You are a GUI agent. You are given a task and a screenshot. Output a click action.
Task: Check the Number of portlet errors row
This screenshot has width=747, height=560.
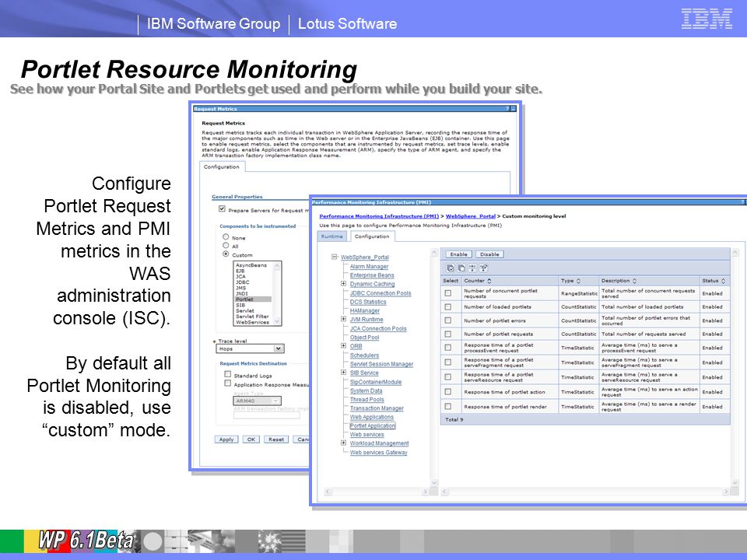[x=448, y=320]
